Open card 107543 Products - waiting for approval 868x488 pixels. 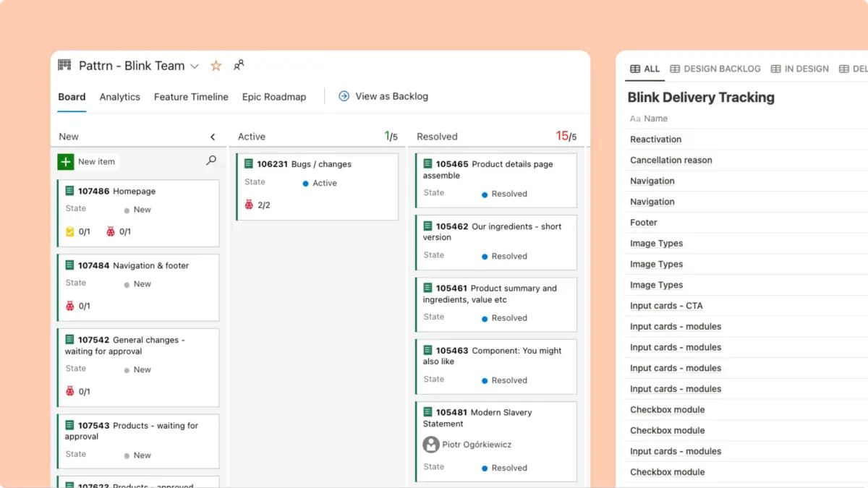[138, 442]
